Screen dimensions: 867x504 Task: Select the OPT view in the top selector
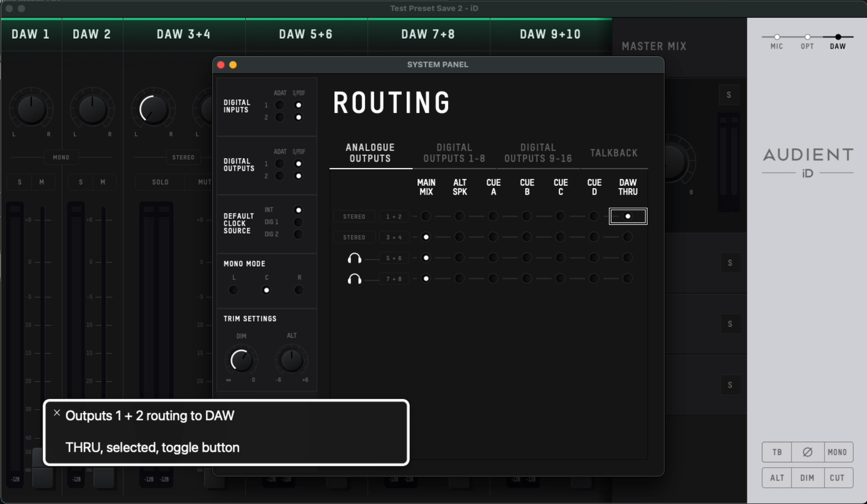(x=807, y=37)
